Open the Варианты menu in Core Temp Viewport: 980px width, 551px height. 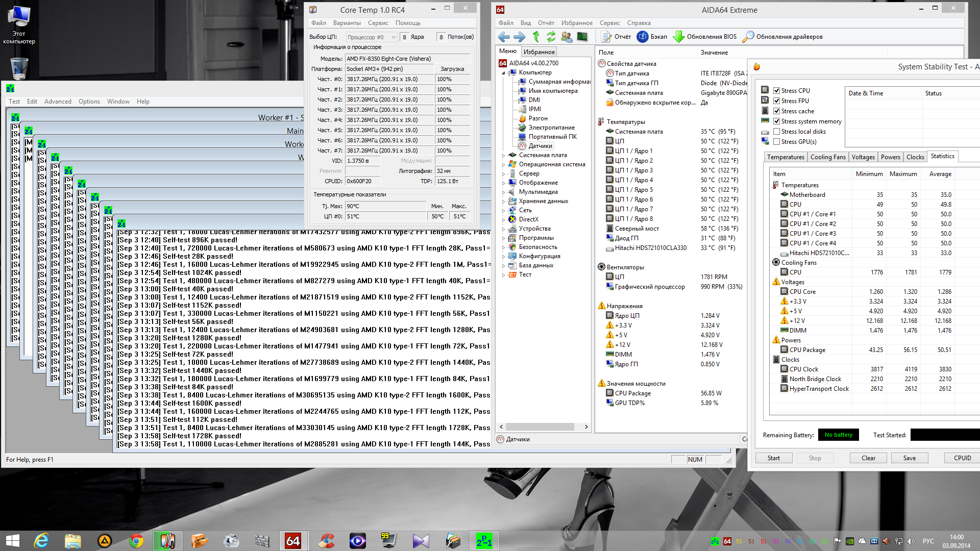coord(347,23)
